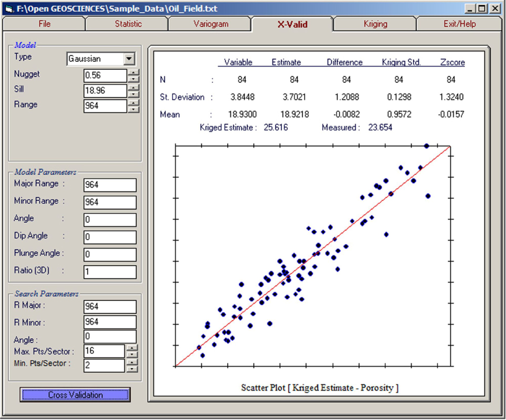
Task: Select the R Major search field
Action: point(109,306)
